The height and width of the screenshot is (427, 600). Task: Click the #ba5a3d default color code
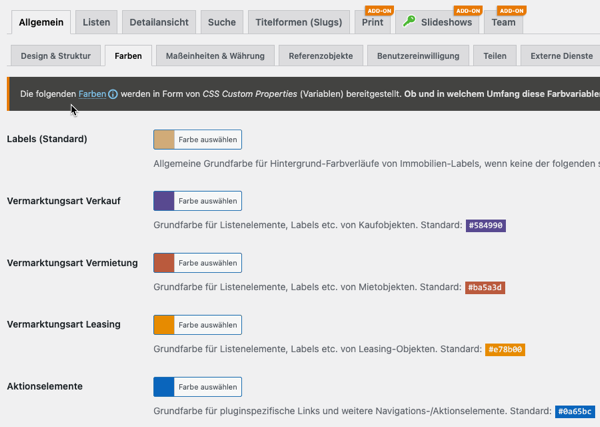click(x=485, y=287)
